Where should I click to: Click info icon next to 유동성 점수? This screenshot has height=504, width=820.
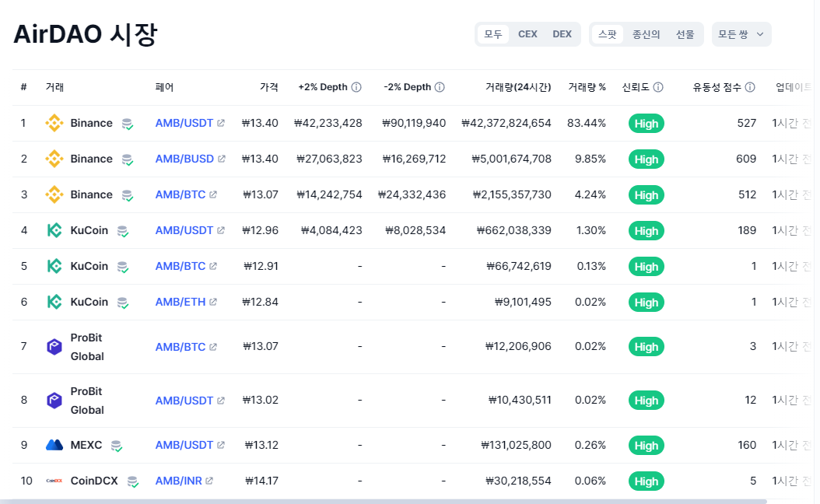pyautogui.click(x=750, y=87)
